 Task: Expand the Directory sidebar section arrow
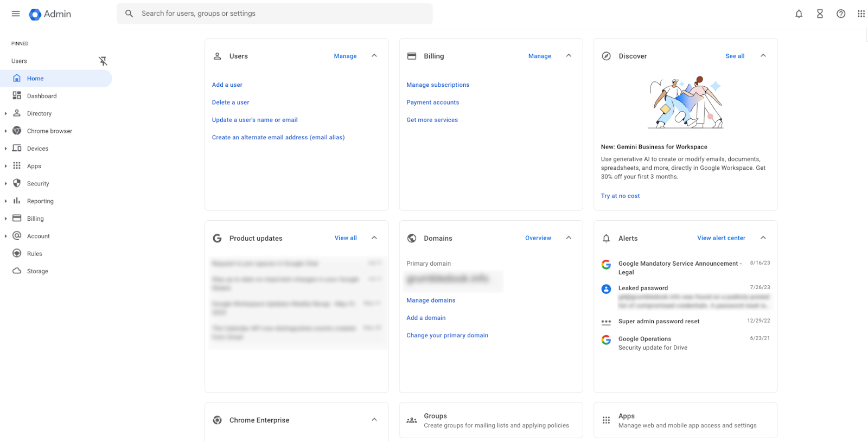[x=6, y=113]
